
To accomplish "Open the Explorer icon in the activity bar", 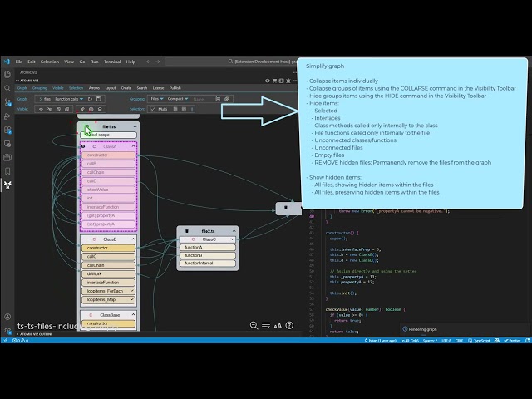I will (x=7, y=73).
